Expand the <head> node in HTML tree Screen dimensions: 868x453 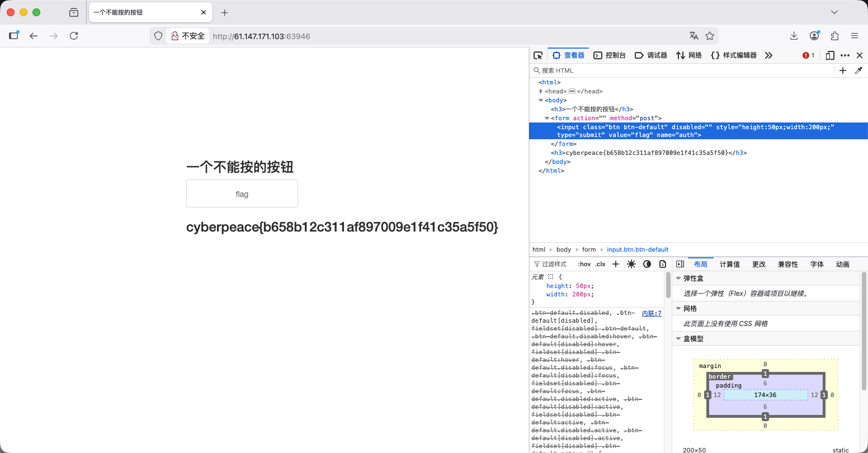541,91
